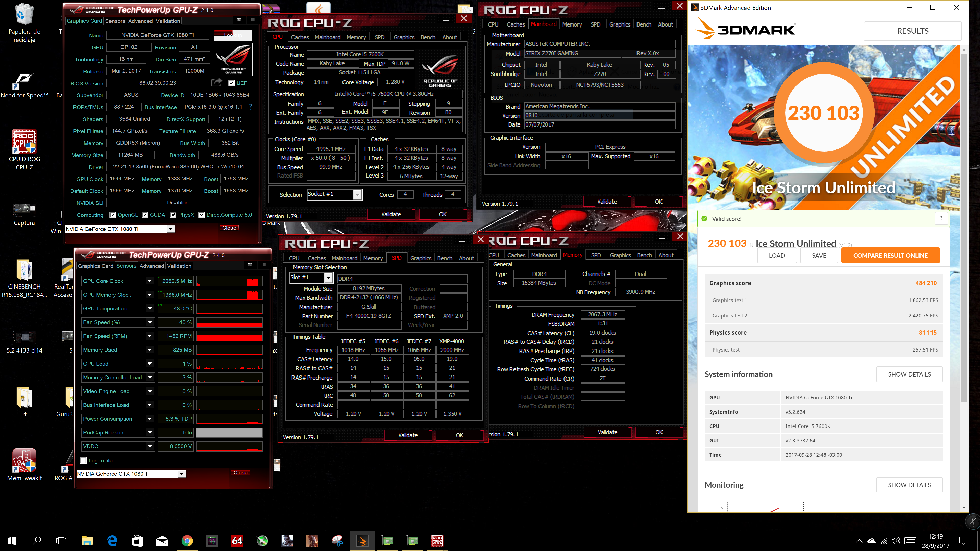The height and width of the screenshot is (551, 980).
Task: Open About tab in CPU-Z Memory window
Action: (666, 255)
